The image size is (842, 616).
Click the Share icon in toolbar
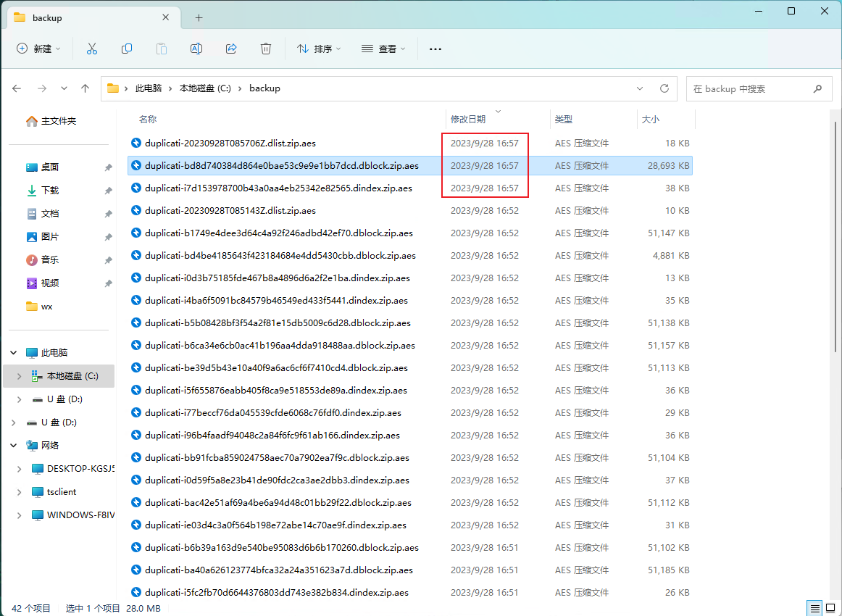tap(231, 49)
